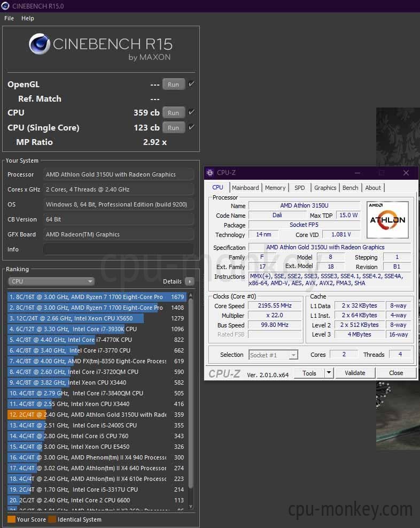This screenshot has width=420, height=528.
Task: Select ranking row AMD Phenom II X4 940
Action: pyautogui.click(x=97, y=457)
